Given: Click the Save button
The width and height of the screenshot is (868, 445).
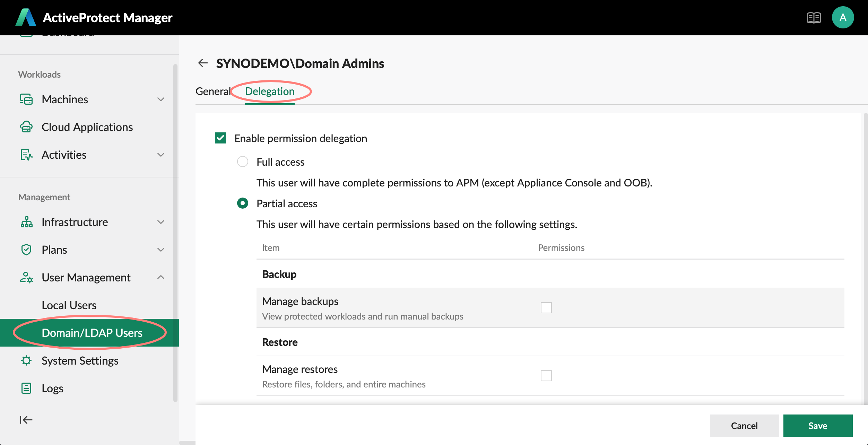Looking at the screenshot, I should [x=818, y=426].
